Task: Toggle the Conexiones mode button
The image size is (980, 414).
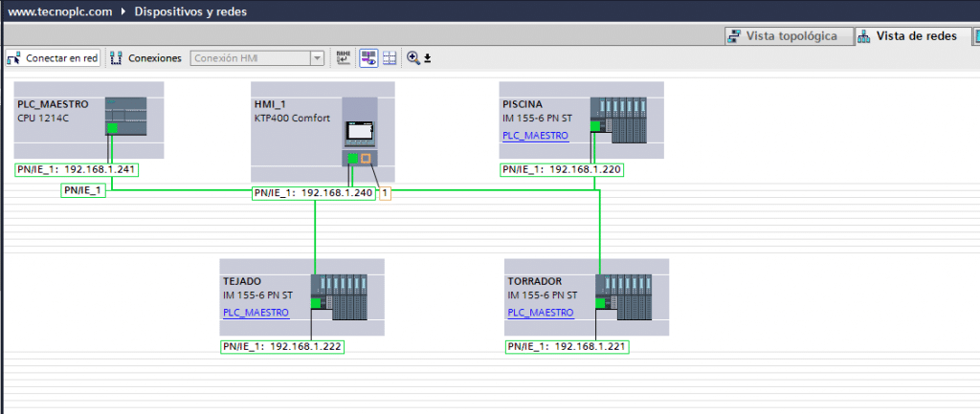Action: 145,58
